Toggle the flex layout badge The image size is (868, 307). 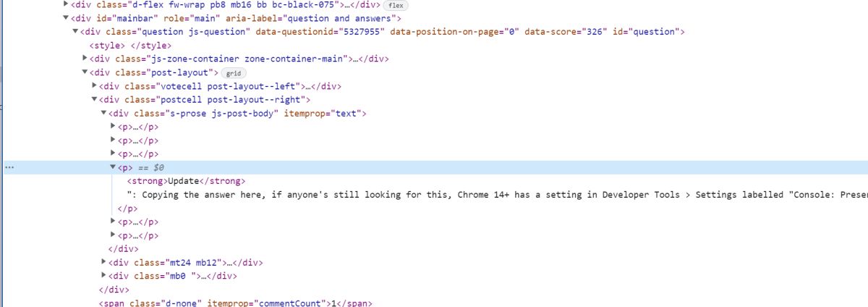[x=396, y=4]
